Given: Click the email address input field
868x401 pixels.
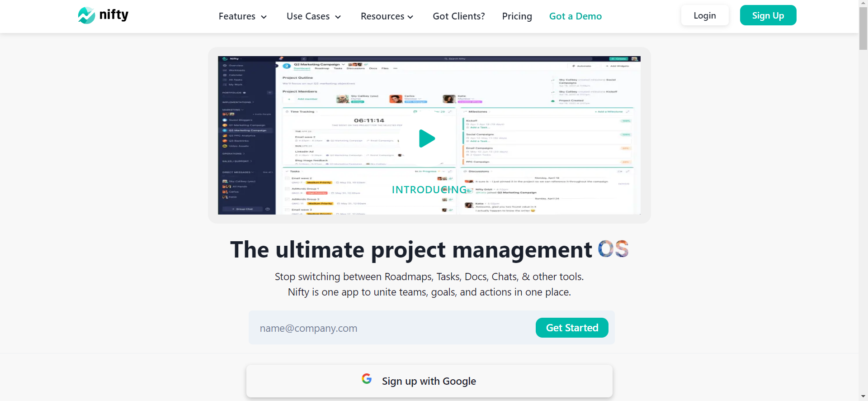Looking at the screenshot, I should pos(392,328).
